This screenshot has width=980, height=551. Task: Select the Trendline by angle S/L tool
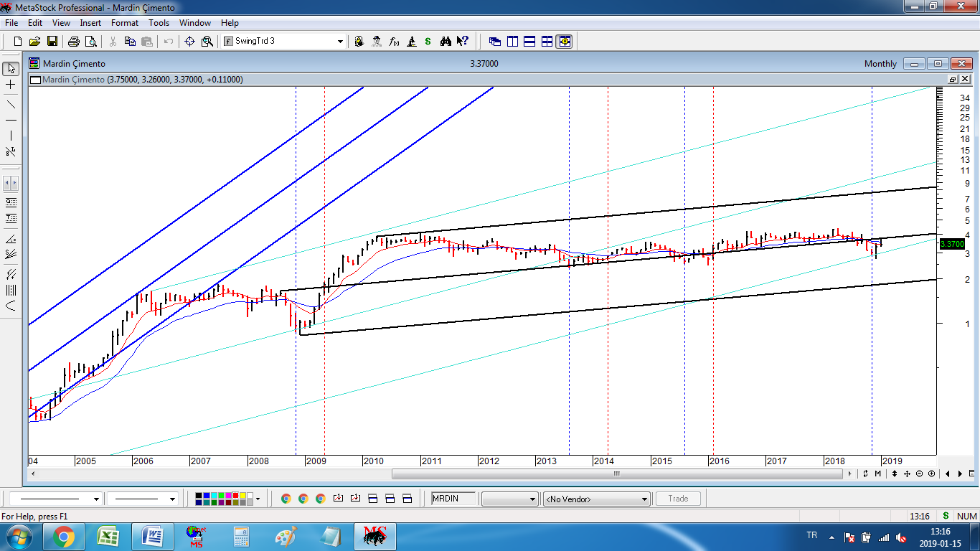(11, 151)
